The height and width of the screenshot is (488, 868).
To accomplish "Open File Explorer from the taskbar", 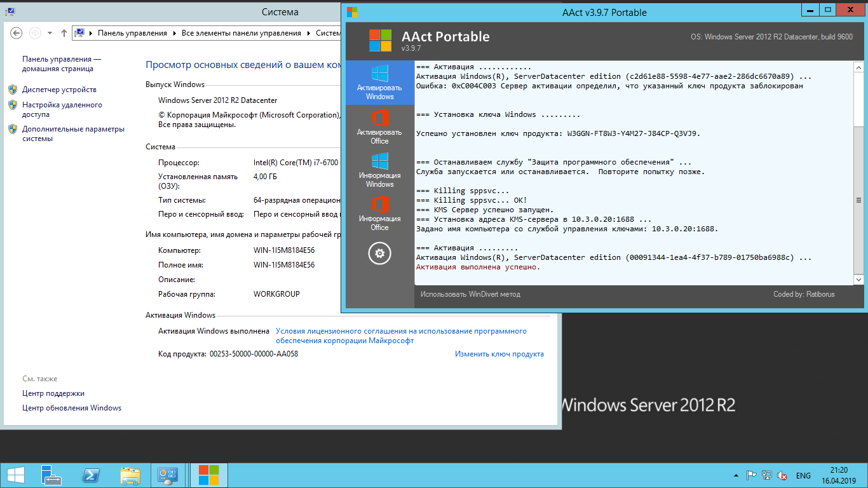I will tap(130, 475).
